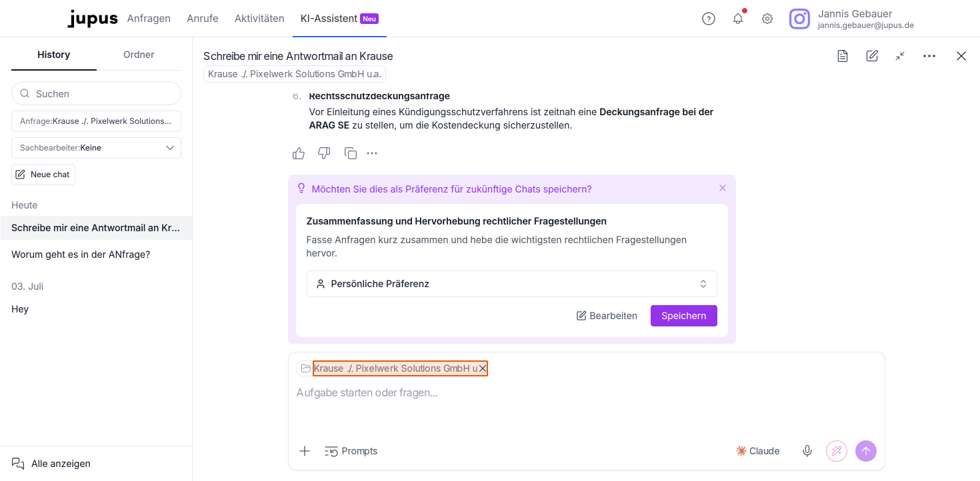Copy the assistant answer
This screenshot has width=980, height=481.
coord(351,153)
